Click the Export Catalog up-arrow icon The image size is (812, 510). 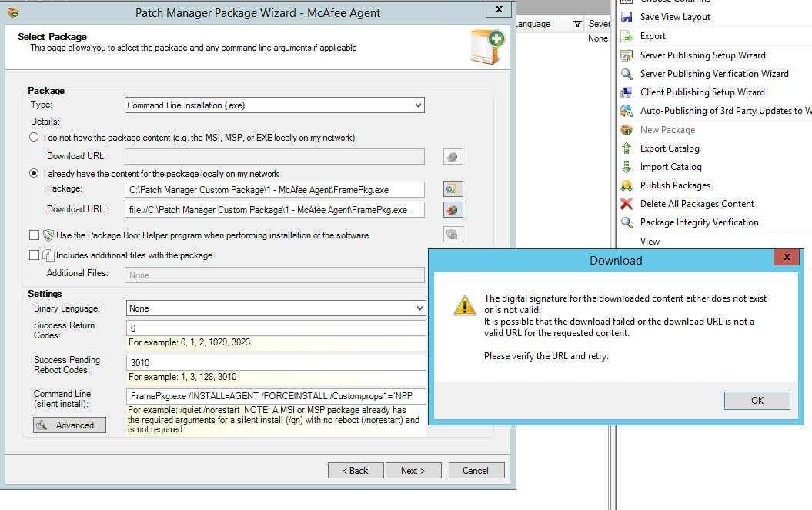[x=627, y=148]
